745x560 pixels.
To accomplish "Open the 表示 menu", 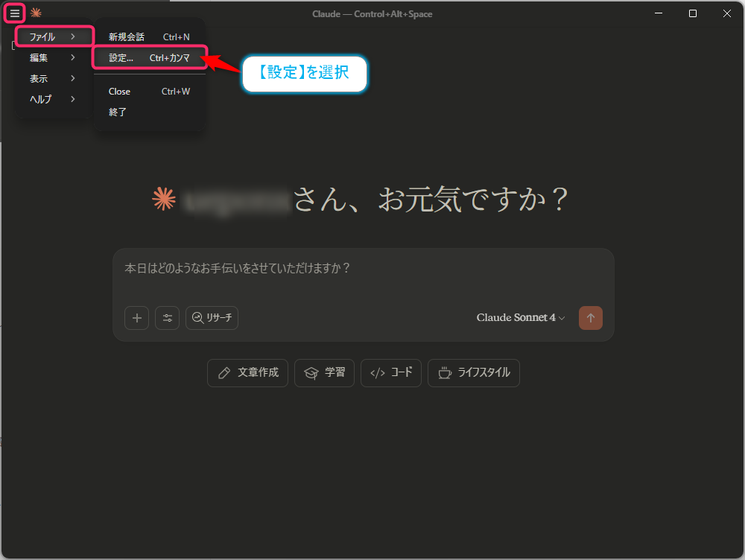I will tap(53, 78).
